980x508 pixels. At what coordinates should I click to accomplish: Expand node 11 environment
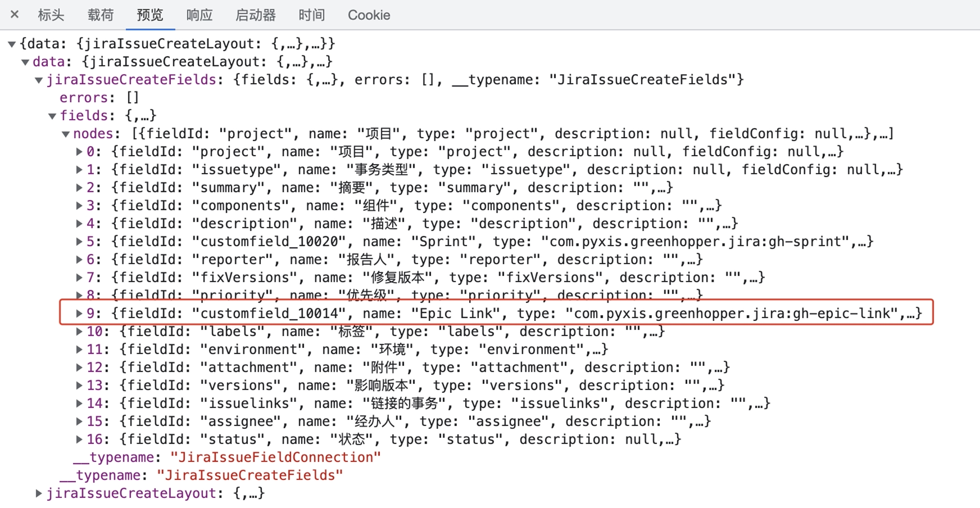79,350
